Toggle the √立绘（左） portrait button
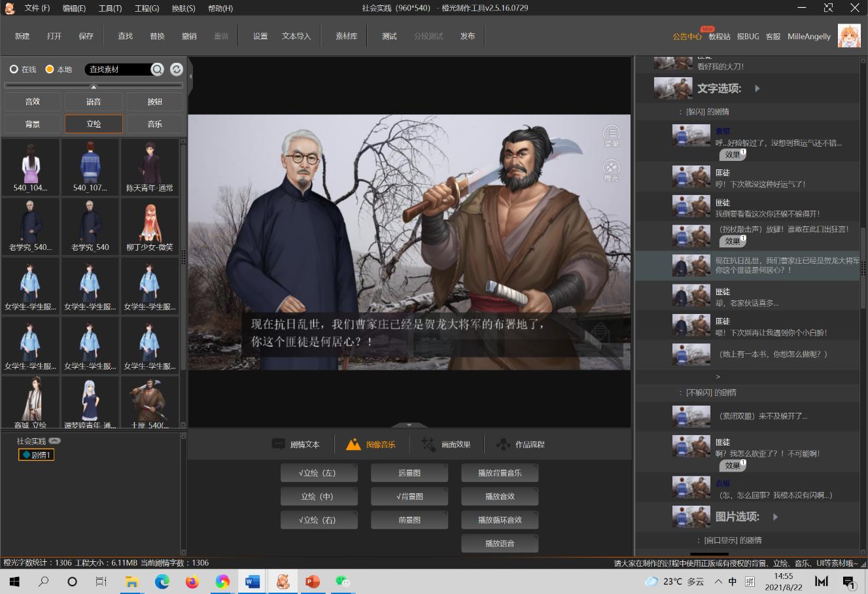The width and height of the screenshot is (868, 594). click(x=319, y=473)
